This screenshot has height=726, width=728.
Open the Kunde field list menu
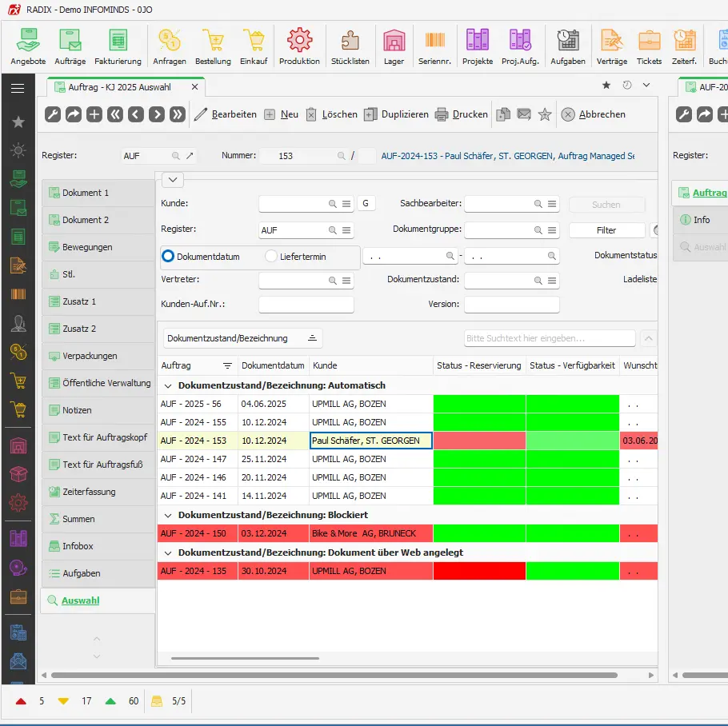tap(346, 204)
